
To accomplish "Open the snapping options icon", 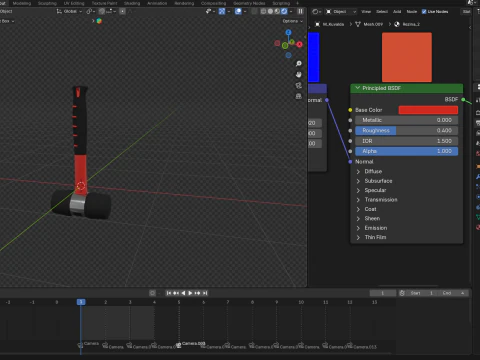I will (x=110, y=11).
